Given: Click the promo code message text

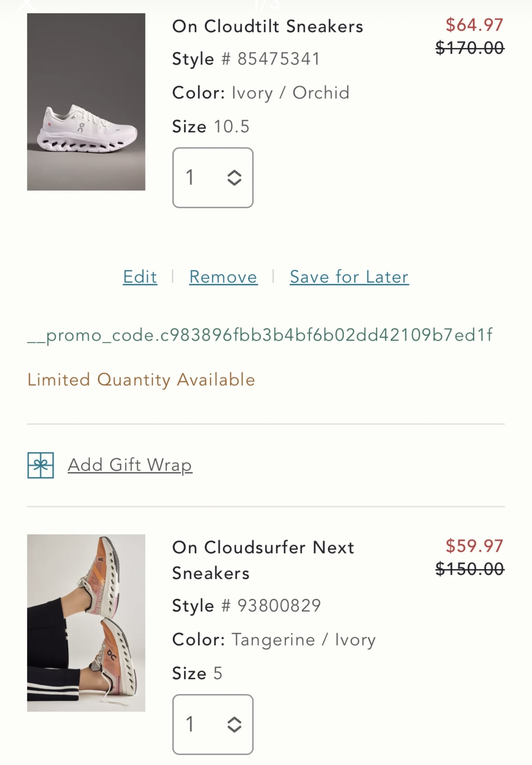Looking at the screenshot, I should tap(260, 335).
